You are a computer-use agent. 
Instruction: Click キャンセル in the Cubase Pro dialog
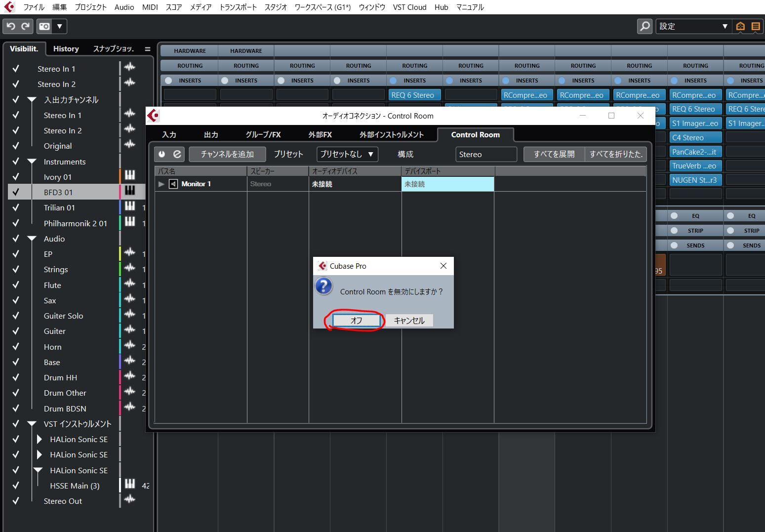coord(409,320)
